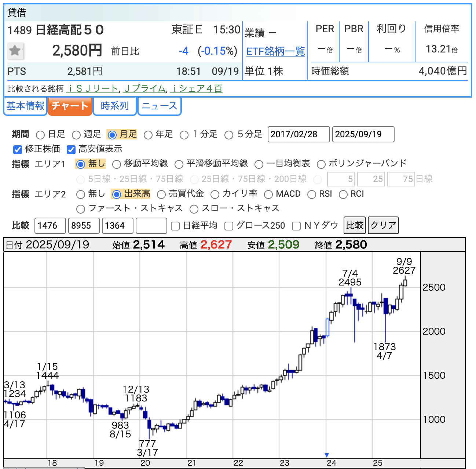
Task: Open the ｉＳＪリート comparison link
Action: (94, 89)
